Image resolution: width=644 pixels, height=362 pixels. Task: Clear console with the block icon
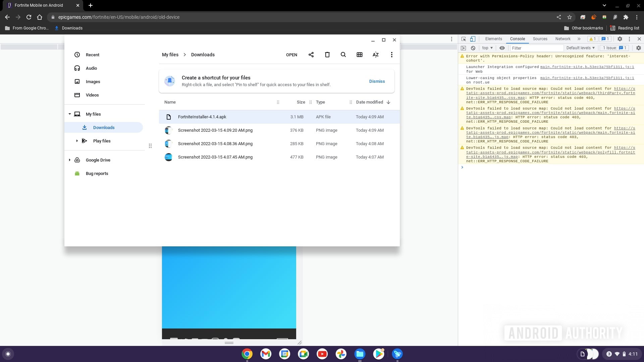click(x=473, y=48)
